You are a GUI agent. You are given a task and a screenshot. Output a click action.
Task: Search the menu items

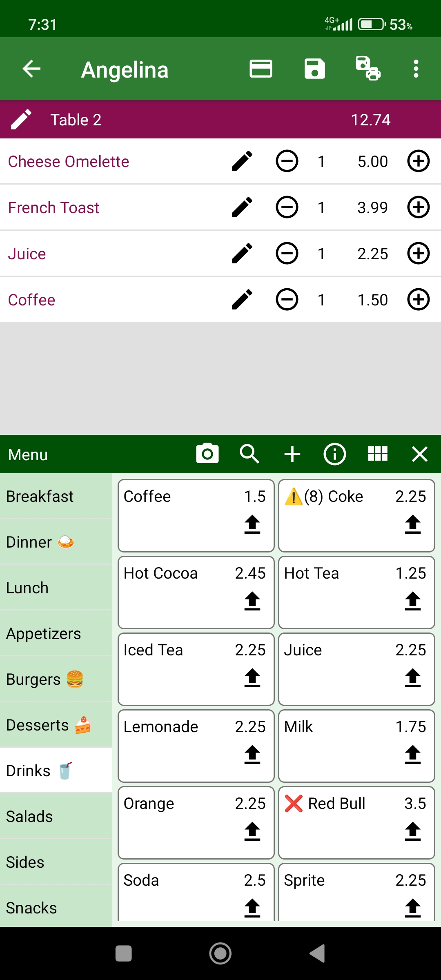(249, 454)
